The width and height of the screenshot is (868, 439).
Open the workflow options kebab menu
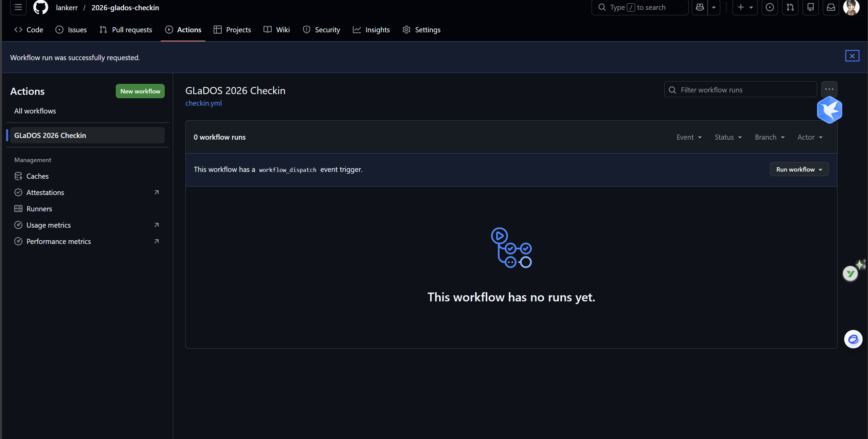click(829, 89)
